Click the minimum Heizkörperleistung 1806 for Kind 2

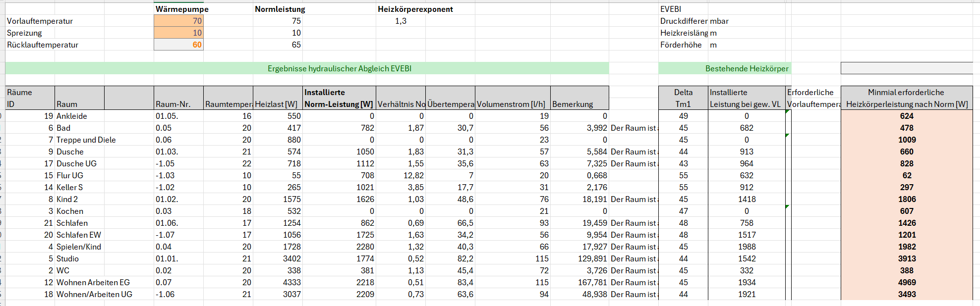tap(907, 199)
